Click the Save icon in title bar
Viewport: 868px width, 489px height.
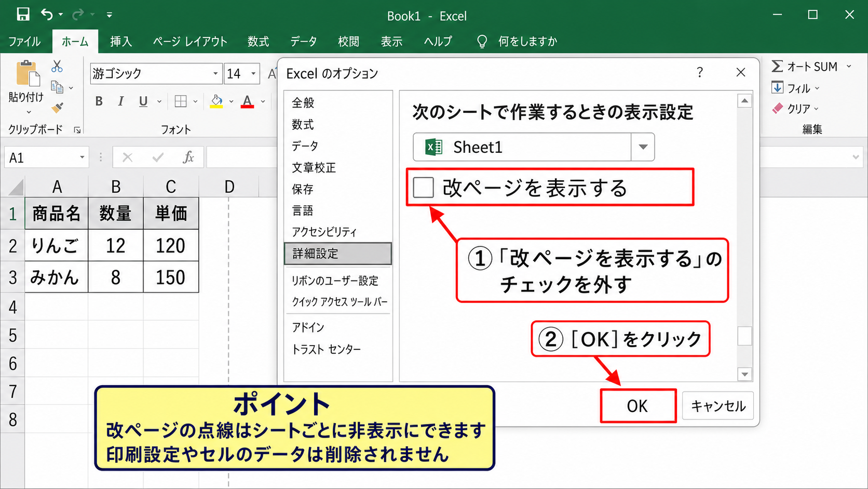pyautogui.click(x=23, y=14)
